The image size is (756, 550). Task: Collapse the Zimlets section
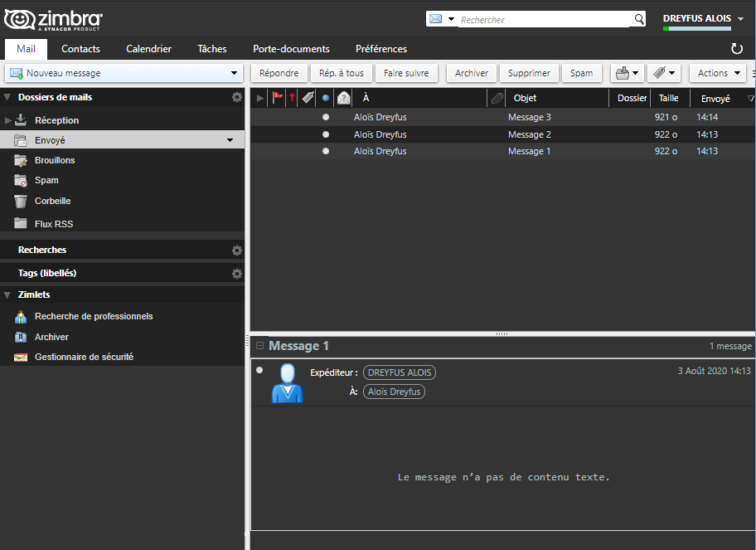click(x=7, y=294)
